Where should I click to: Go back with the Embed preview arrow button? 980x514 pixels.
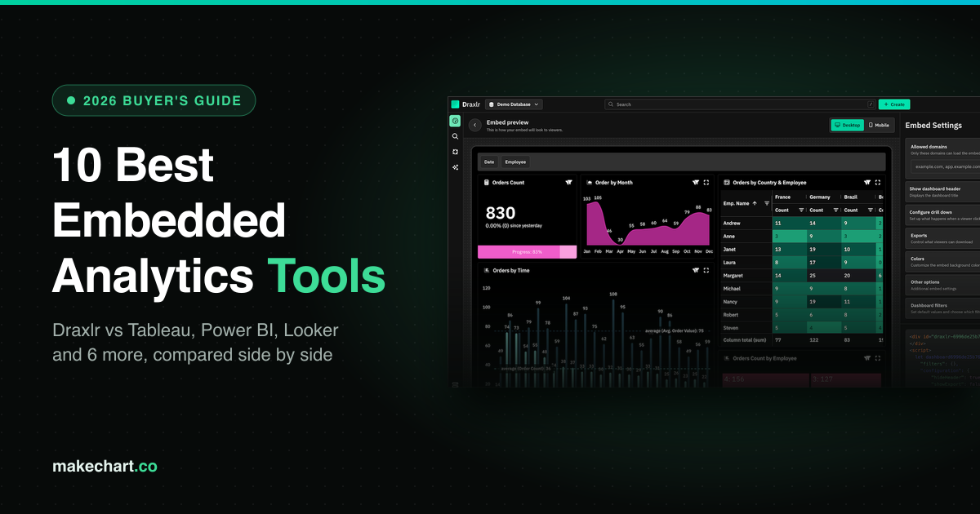point(475,125)
